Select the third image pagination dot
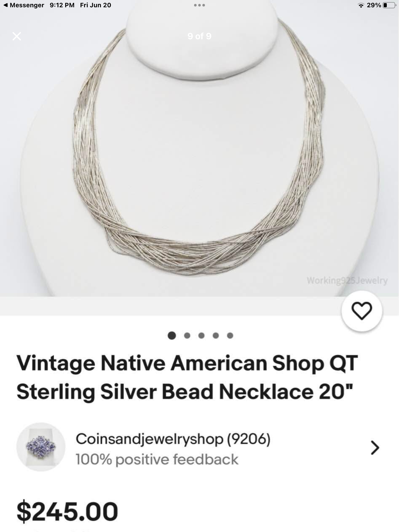399x532 pixels. tap(201, 336)
